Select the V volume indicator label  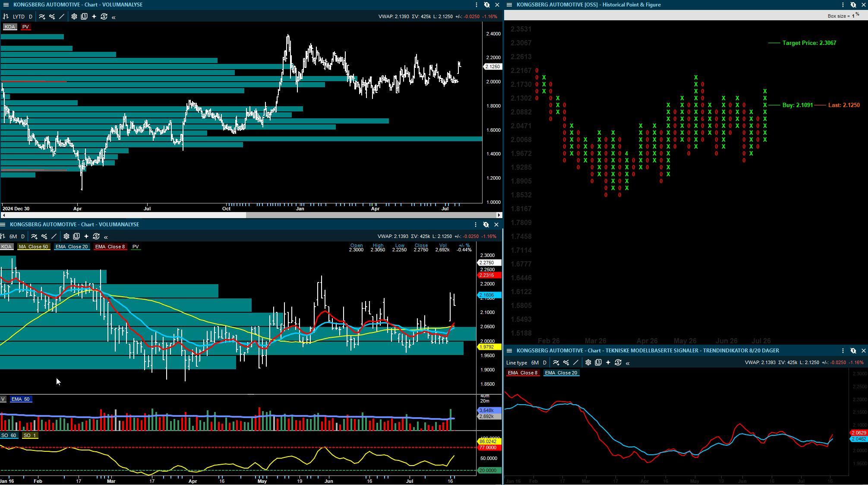coord(3,399)
